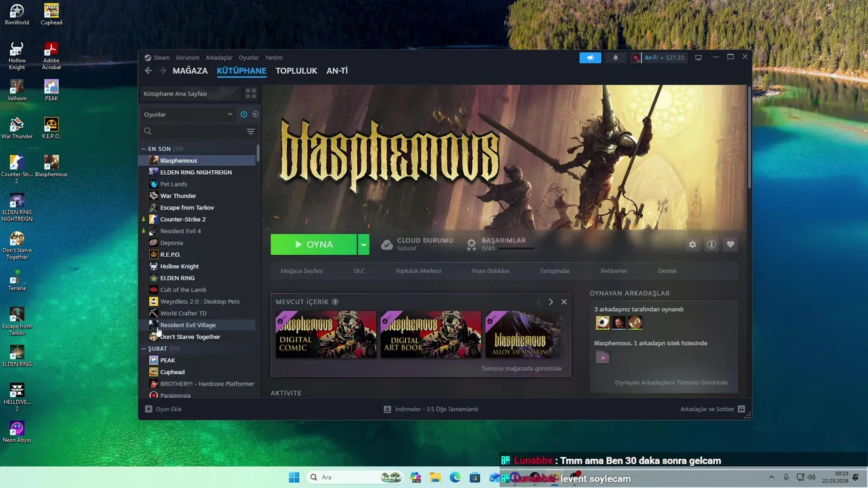Open second friend avatar who played Blasphemous
This screenshot has width=868, height=488.
click(618, 323)
